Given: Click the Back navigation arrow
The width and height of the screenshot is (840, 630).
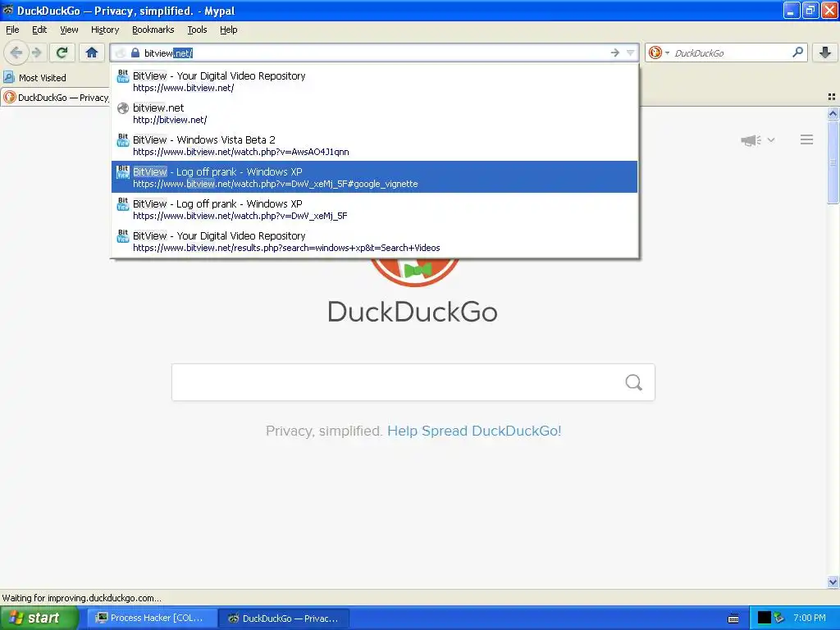Looking at the screenshot, I should (16, 52).
